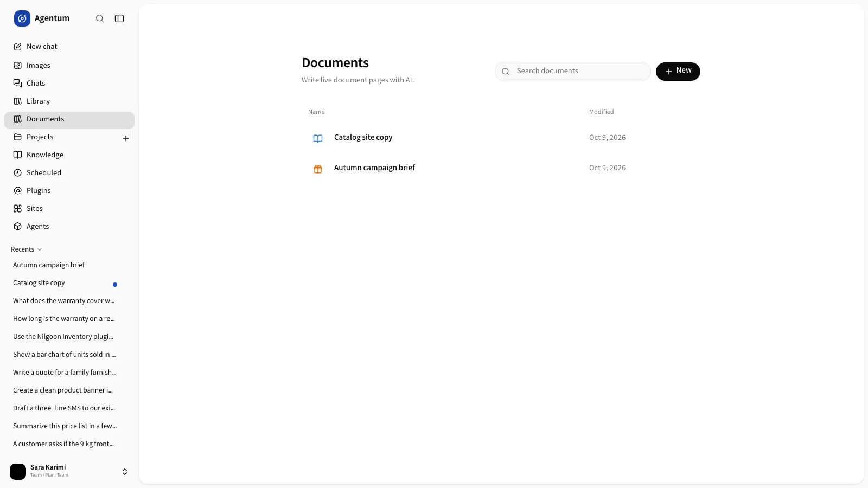The image size is (868, 488).
Task: Collapse the Recents list
Action: pos(27,249)
